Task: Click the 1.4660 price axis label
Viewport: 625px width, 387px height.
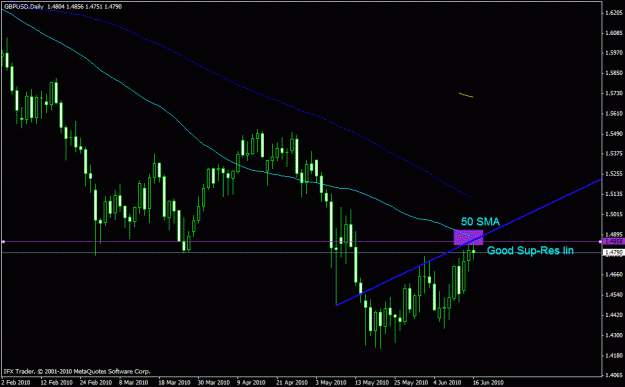Action: point(614,275)
